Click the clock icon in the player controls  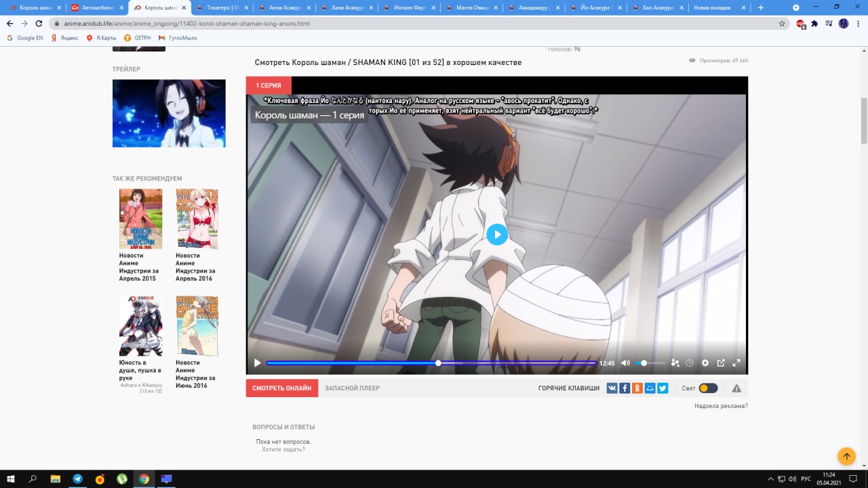point(690,363)
